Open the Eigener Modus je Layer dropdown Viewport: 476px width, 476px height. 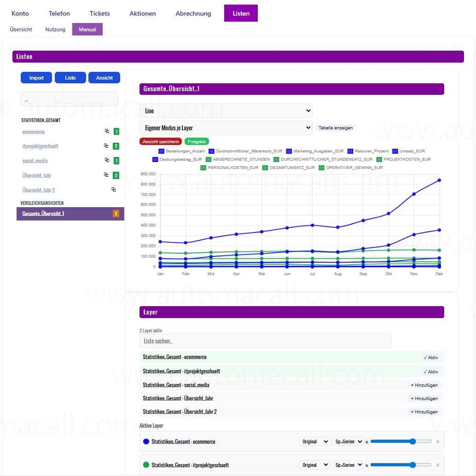225,128
